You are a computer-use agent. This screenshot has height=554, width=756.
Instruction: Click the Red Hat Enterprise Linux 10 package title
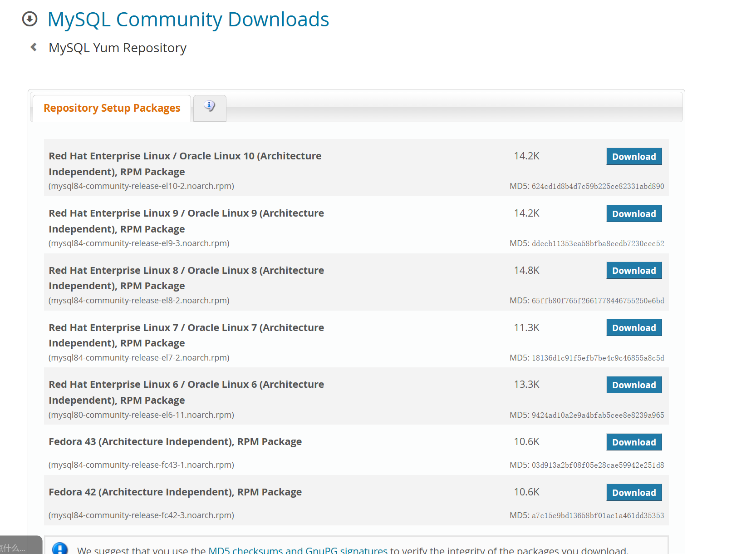coord(185,164)
